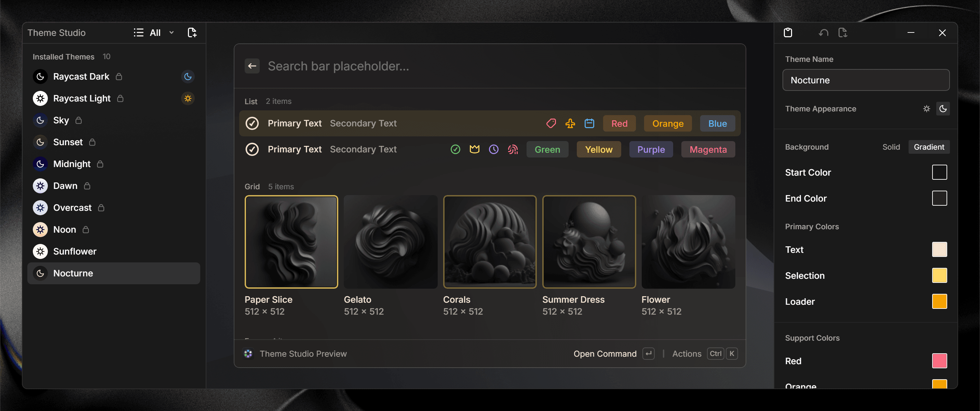
Task: Open the copy to clipboard icon
Action: (788, 33)
